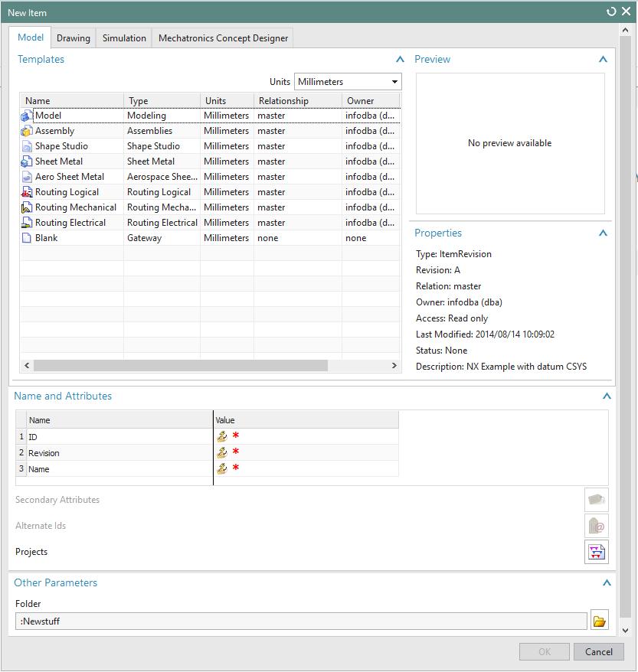Click the templates list scroll-left arrow
The image size is (638, 672).
[x=27, y=366]
